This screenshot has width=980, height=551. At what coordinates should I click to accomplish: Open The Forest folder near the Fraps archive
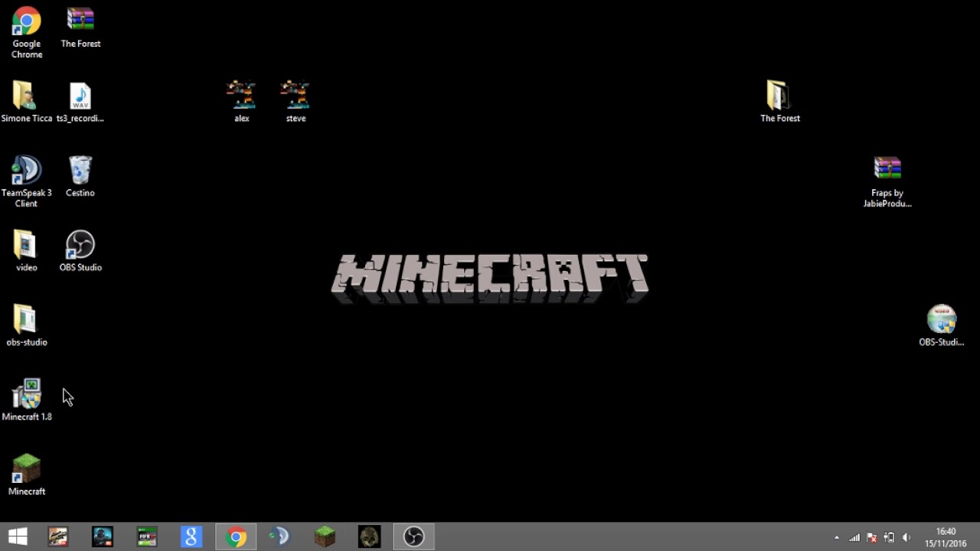tap(779, 102)
